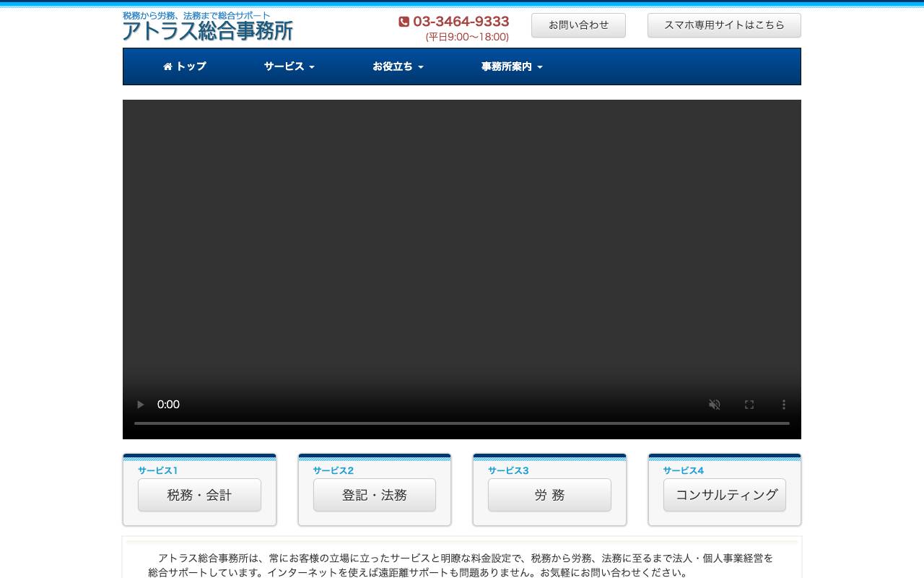Unmute the video using the speaker icon

tap(715, 405)
